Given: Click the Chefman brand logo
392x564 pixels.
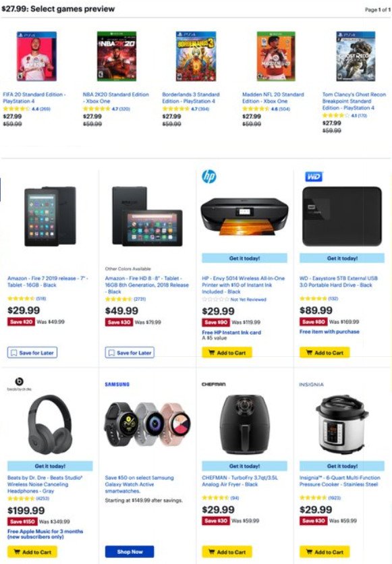Looking at the screenshot, I should (x=214, y=384).
